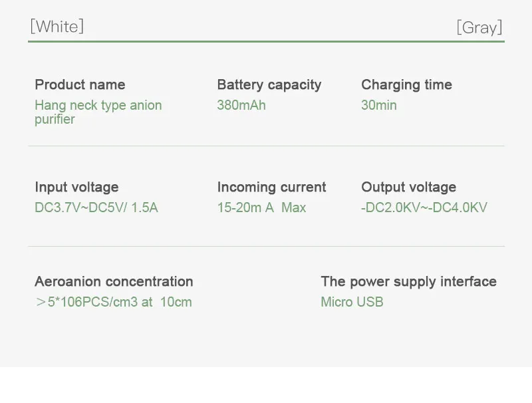The height and width of the screenshot is (403, 532).
Task: Click the gray divider line below Product name row
Action: (266, 146)
